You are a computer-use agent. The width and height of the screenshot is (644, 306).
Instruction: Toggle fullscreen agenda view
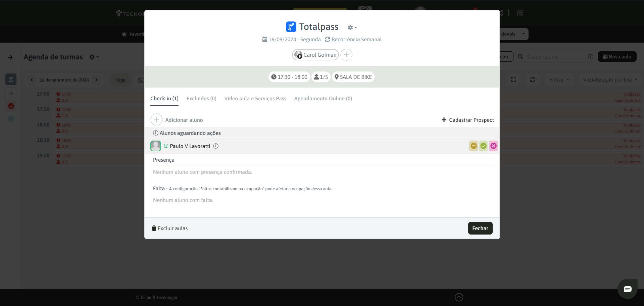click(x=513, y=80)
